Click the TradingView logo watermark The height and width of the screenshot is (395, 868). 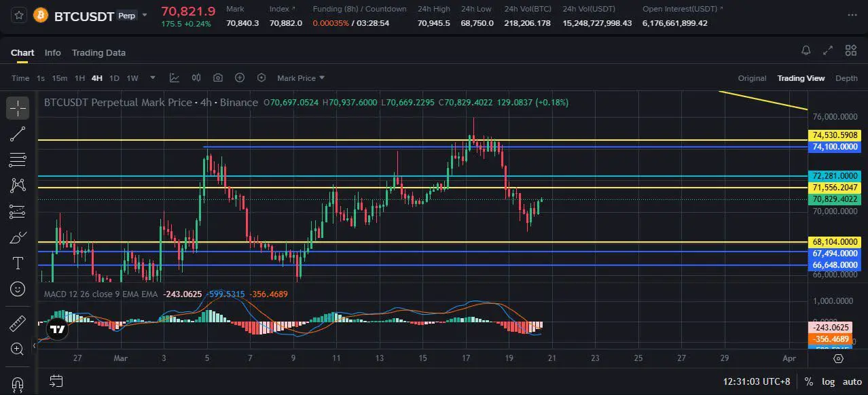click(x=58, y=330)
